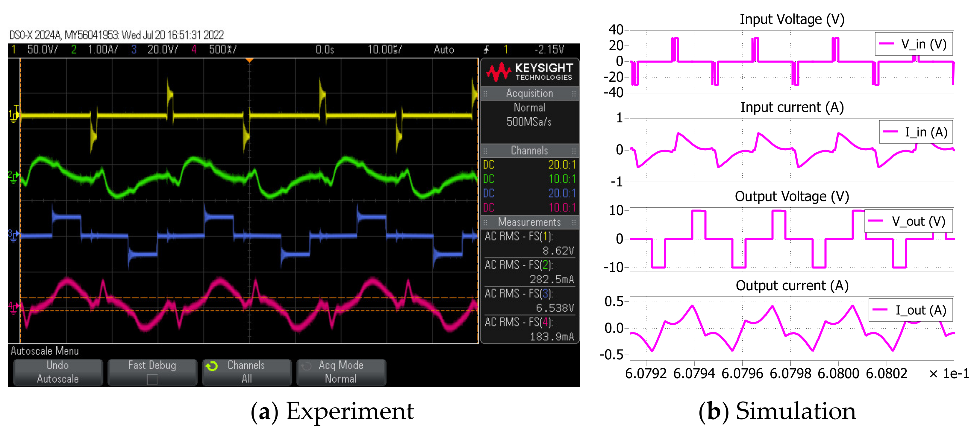Click the V_in magenta legend swatch
The image size is (980, 430).
point(886,44)
